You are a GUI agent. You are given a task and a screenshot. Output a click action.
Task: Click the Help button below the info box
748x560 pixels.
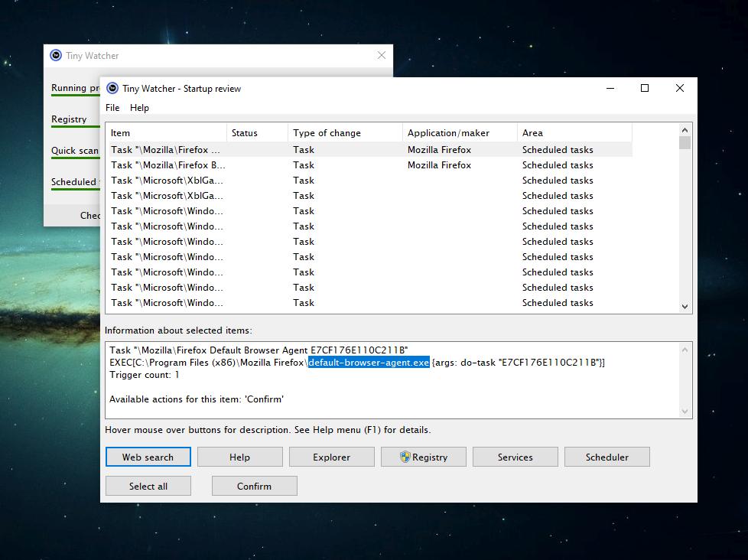(x=240, y=457)
